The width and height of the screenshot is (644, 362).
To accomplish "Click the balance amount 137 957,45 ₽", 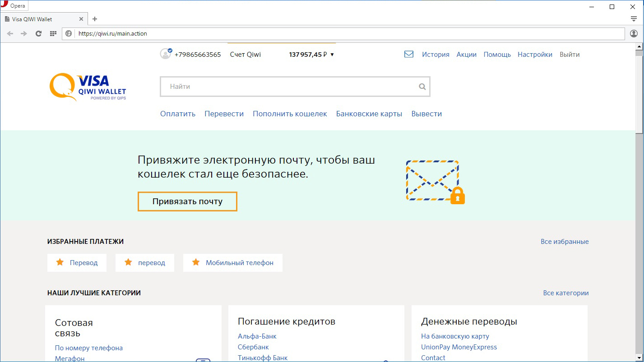I will click(309, 55).
